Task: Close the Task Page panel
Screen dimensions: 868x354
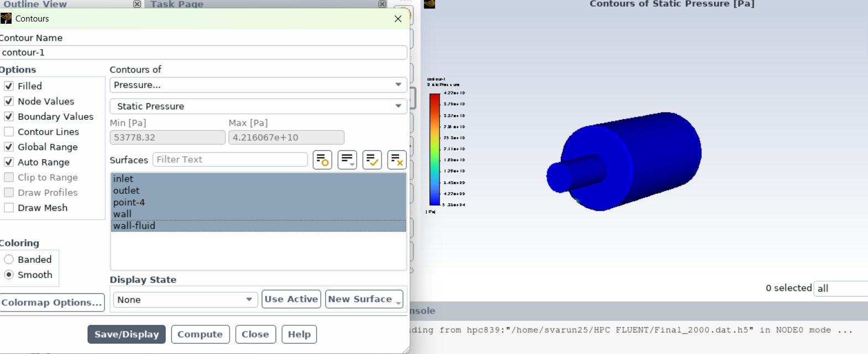Action: (x=382, y=4)
